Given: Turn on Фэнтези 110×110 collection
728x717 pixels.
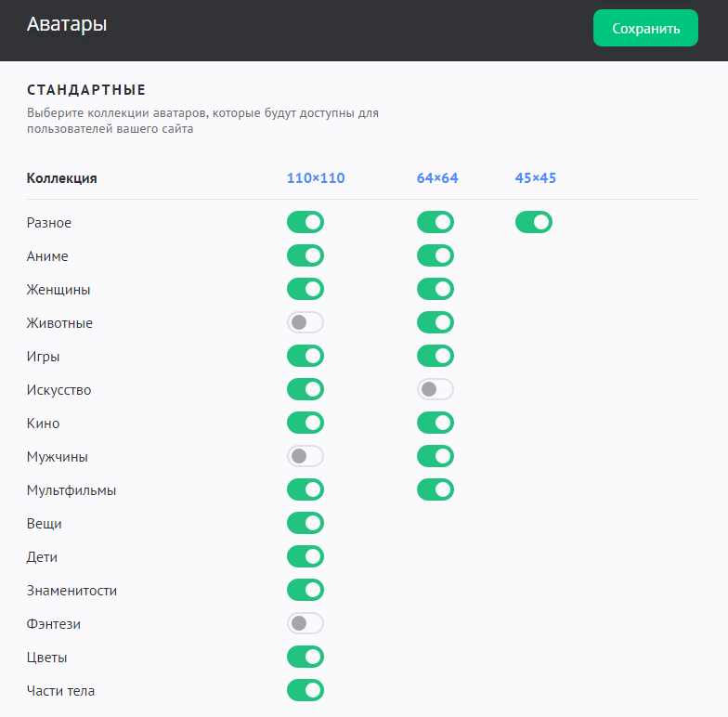Looking at the screenshot, I should 305,624.
